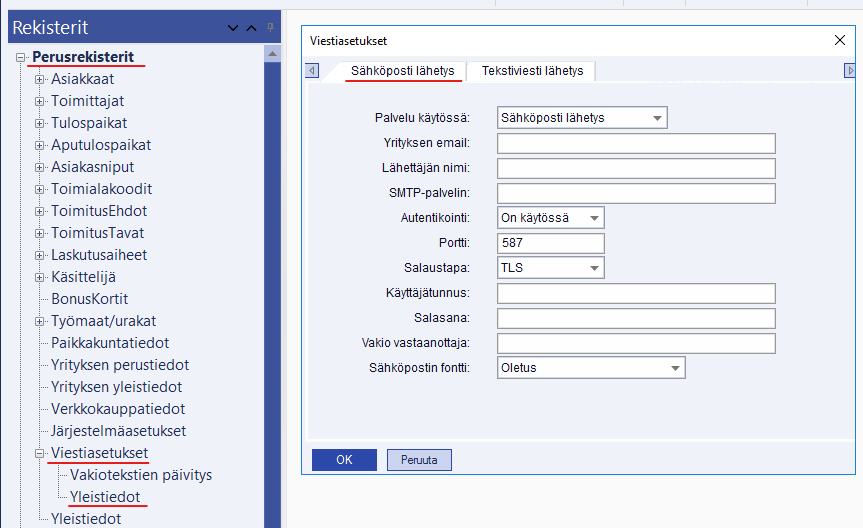Click the OK button
The image size is (863, 528).
click(x=344, y=460)
